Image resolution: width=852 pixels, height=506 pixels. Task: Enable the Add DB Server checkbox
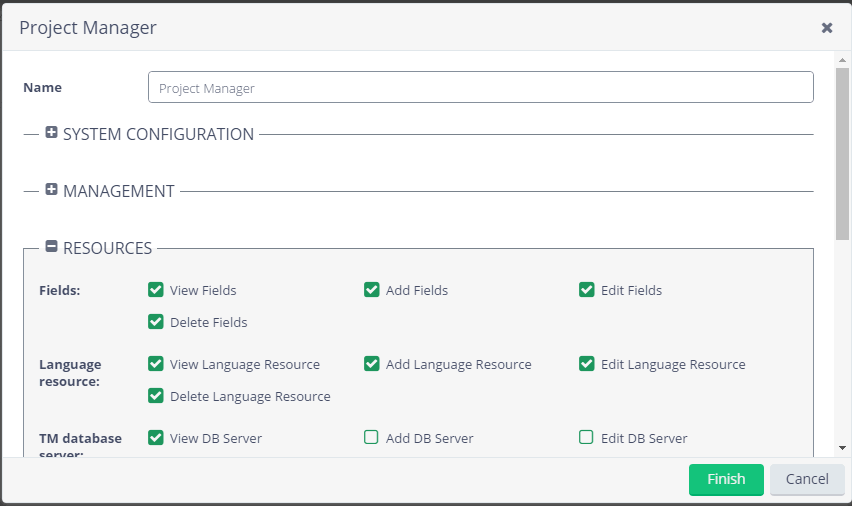pos(372,437)
